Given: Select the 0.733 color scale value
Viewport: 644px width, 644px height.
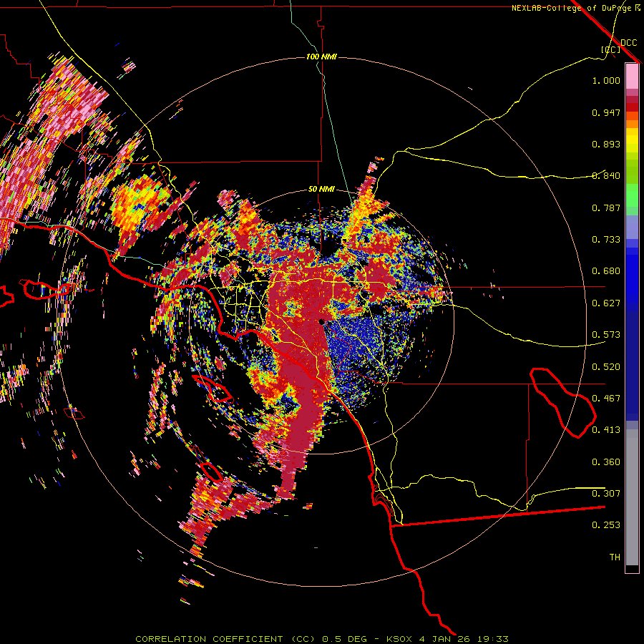Looking at the screenshot, I should (x=606, y=240).
